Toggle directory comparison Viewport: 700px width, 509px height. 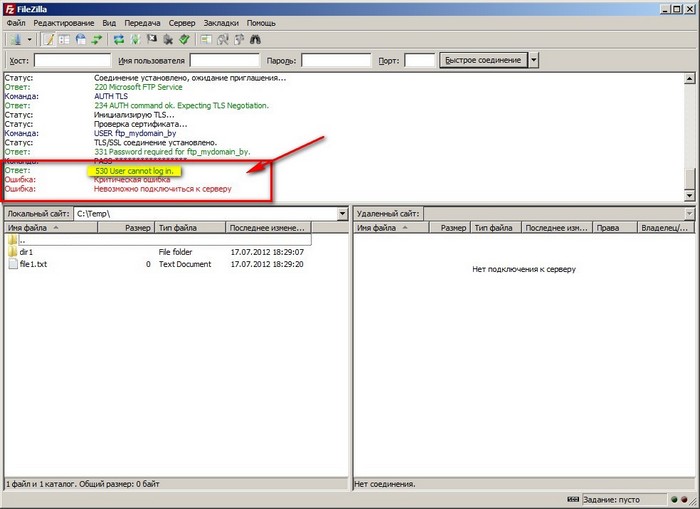pyautogui.click(x=222, y=40)
